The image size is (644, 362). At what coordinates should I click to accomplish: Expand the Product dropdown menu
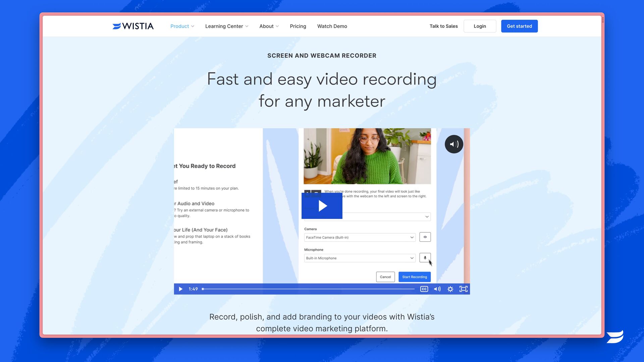click(182, 26)
